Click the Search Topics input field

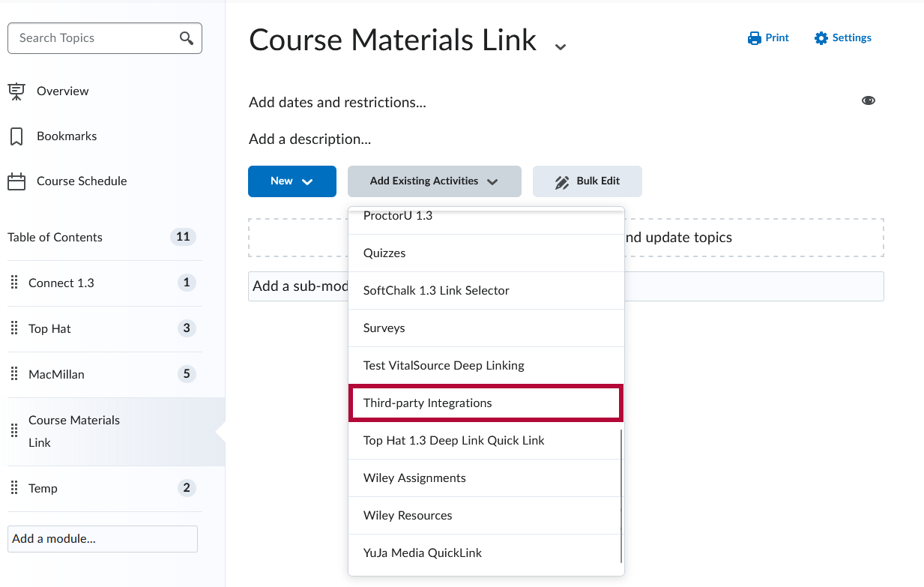pos(94,38)
